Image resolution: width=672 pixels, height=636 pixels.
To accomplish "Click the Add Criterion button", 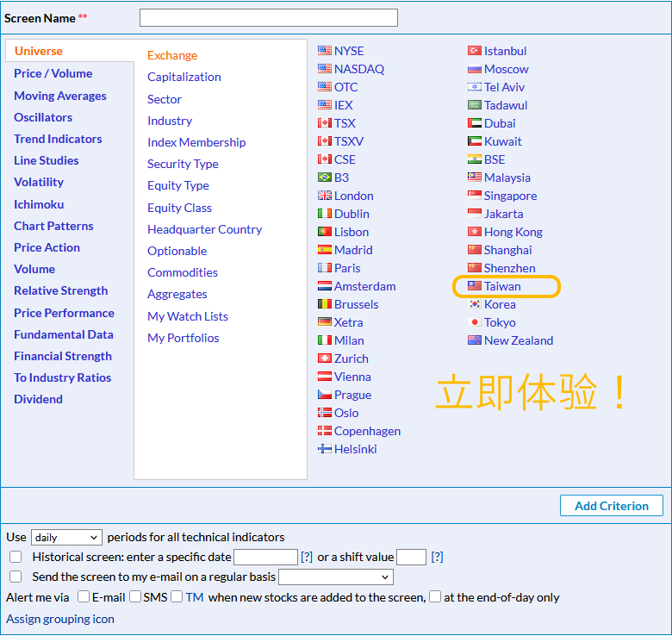I will [612, 506].
